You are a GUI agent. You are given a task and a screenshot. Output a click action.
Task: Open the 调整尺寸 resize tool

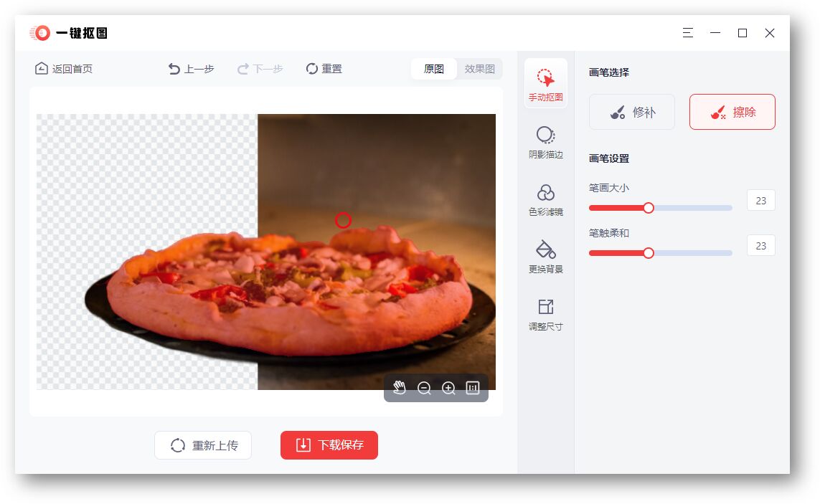tap(545, 314)
